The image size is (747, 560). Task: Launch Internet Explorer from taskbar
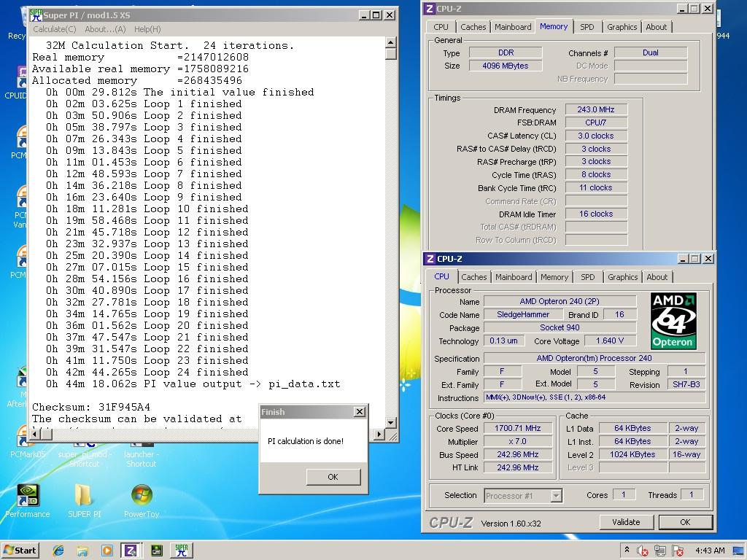[x=58, y=551]
